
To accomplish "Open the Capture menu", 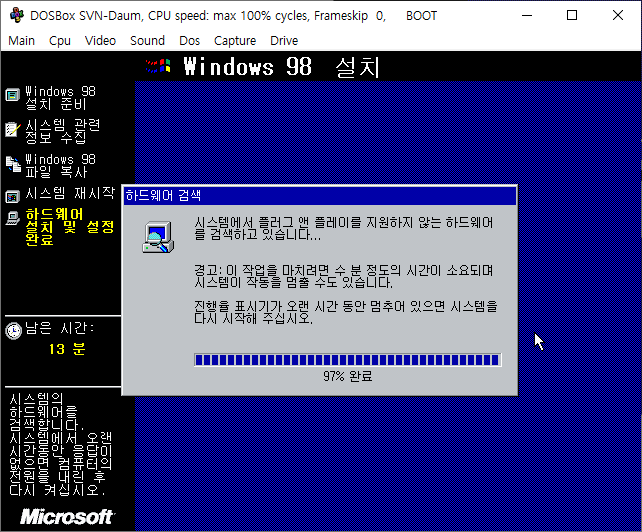I will coord(235,41).
